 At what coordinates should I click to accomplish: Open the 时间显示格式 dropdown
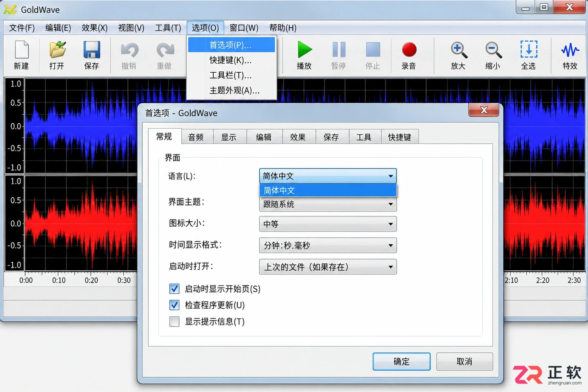328,245
